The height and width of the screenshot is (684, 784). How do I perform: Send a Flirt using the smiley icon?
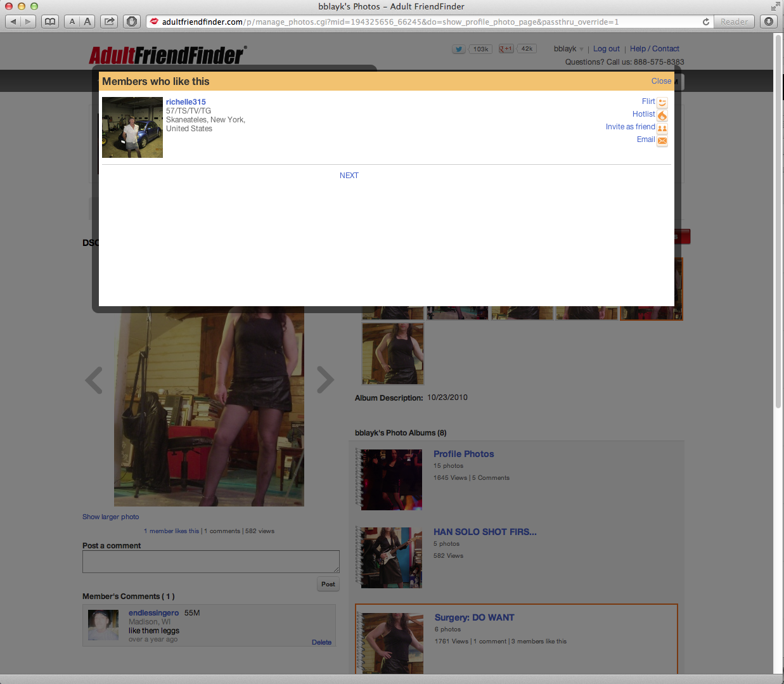point(662,102)
